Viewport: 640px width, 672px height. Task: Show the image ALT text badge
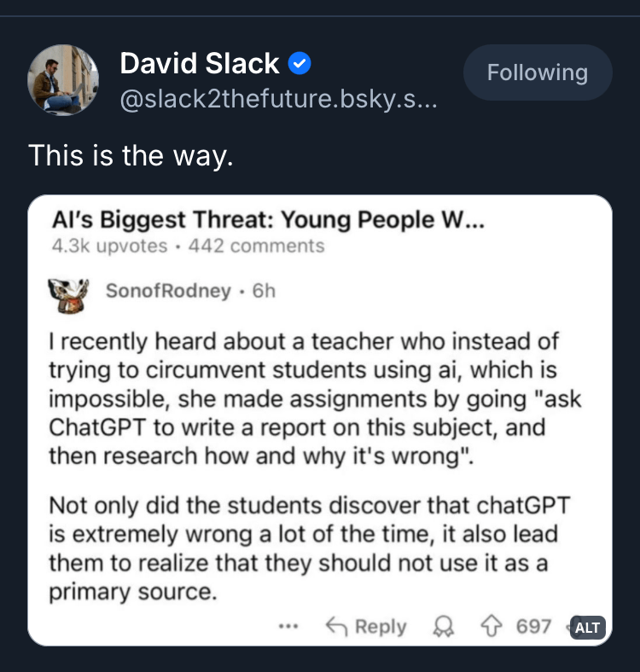pos(588,628)
